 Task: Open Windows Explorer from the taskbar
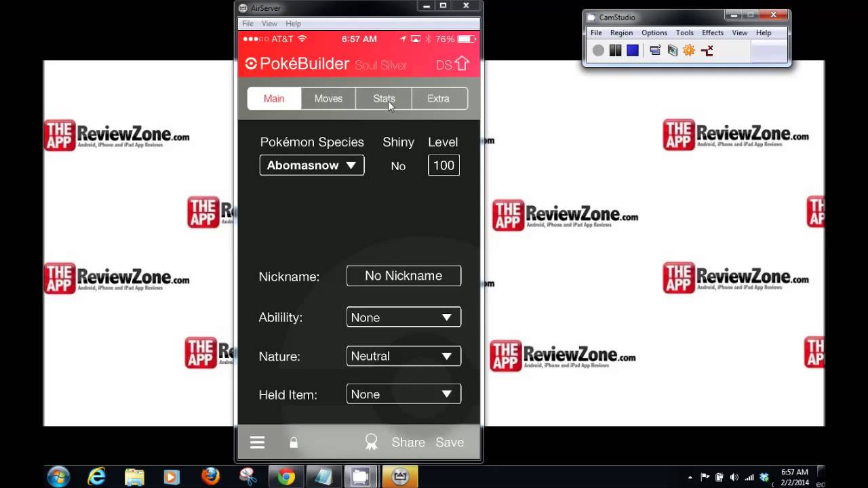134,476
